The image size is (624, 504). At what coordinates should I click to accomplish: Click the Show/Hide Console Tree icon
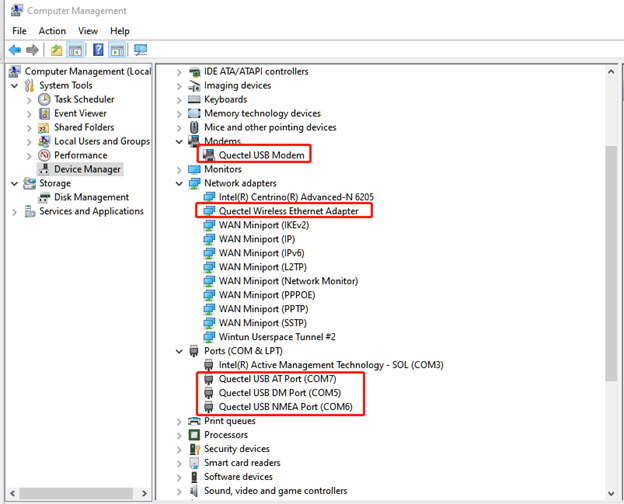76,50
